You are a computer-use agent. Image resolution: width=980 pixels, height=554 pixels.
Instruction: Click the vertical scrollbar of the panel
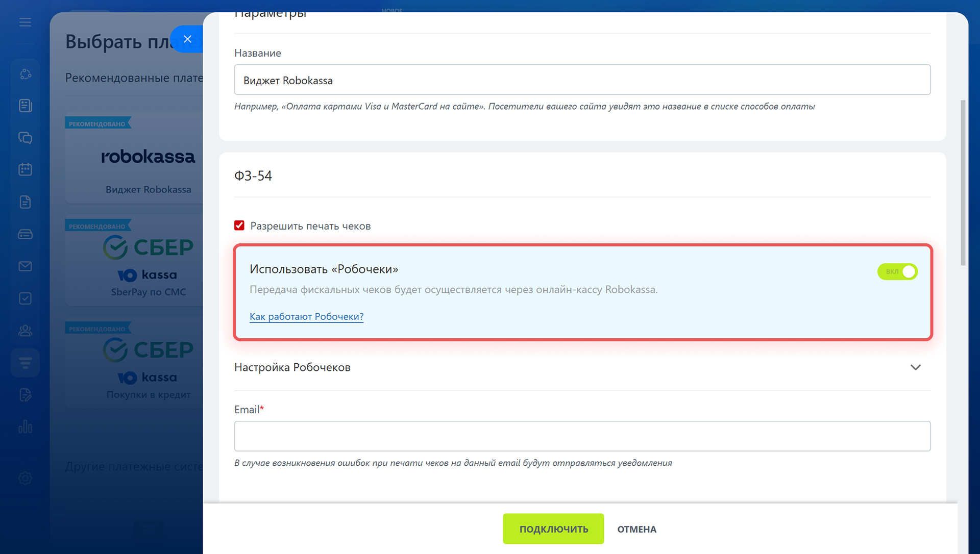963,183
